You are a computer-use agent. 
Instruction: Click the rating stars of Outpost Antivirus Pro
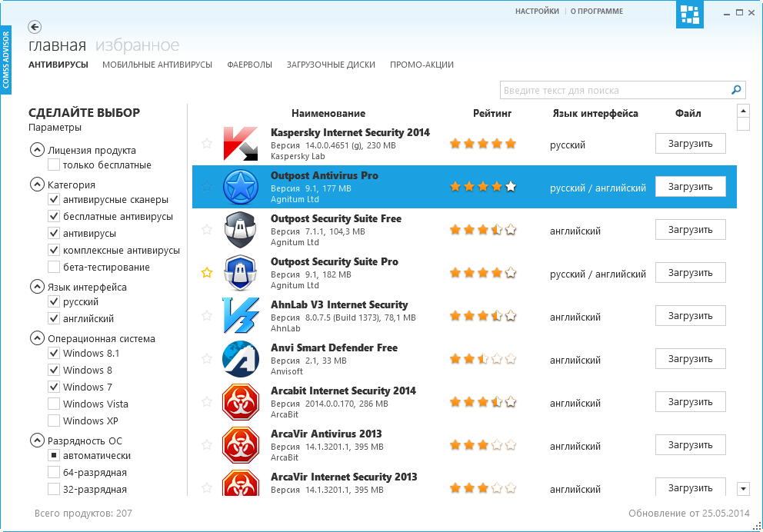pyautogui.click(x=483, y=186)
